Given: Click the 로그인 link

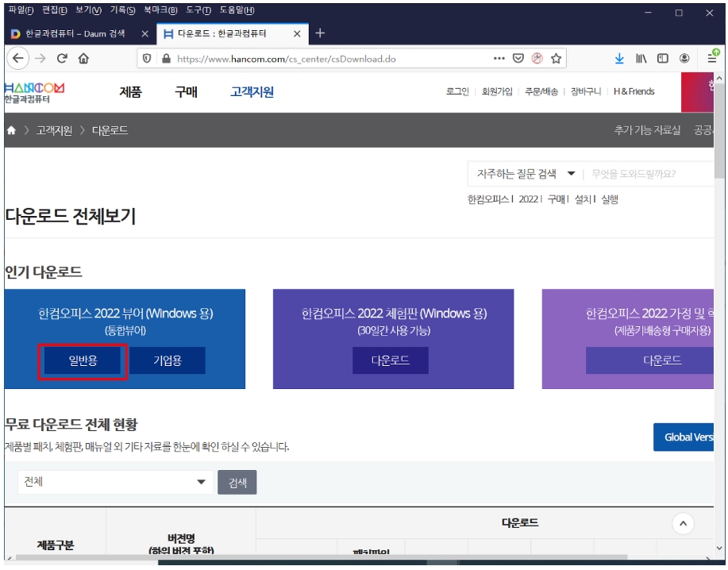Looking at the screenshot, I should (x=457, y=91).
